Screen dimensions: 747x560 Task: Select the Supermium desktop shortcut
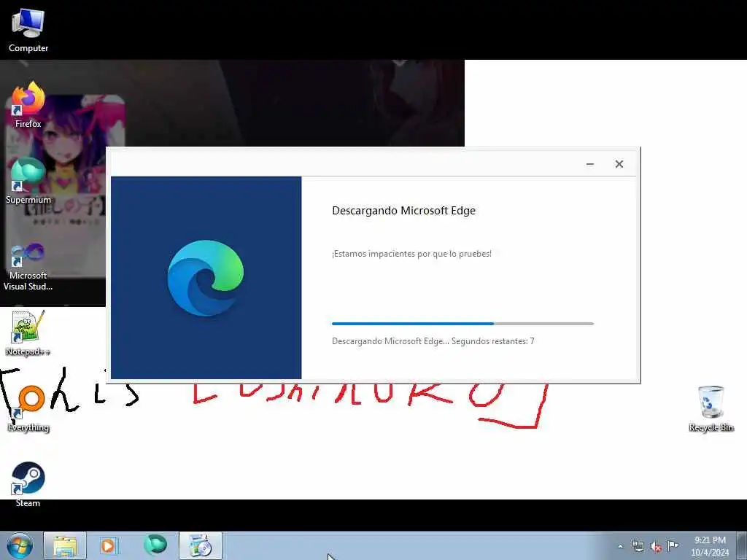click(28, 181)
